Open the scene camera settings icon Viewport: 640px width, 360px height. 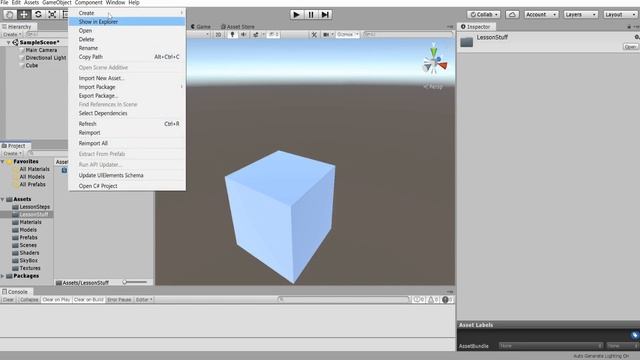click(326, 35)
